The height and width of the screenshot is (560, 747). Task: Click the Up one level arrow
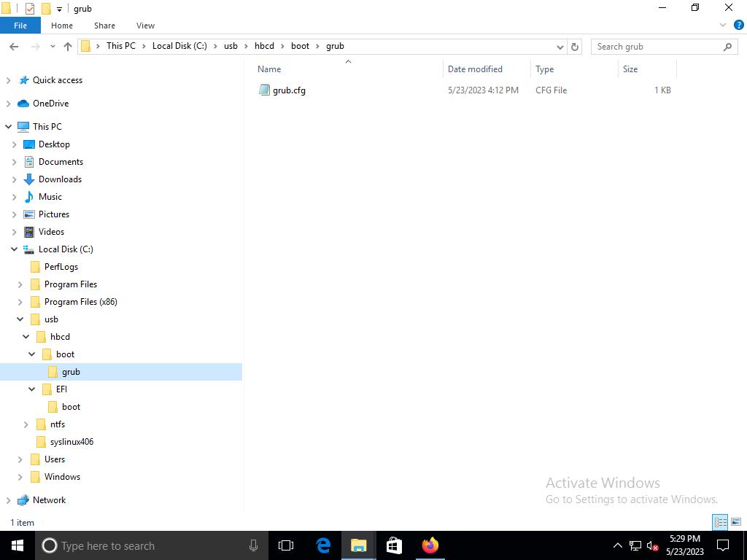pos(68,47)
